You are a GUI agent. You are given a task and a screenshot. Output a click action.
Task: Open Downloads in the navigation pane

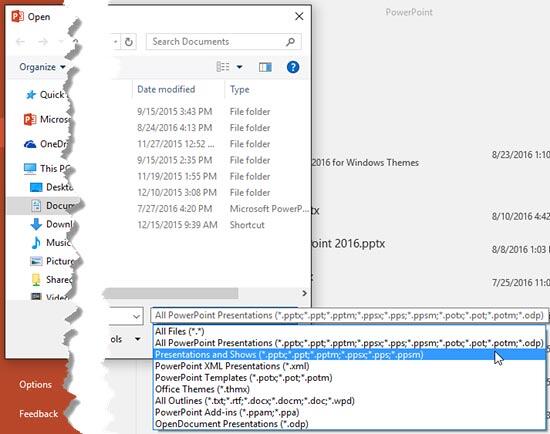click(x=52, y=224)
